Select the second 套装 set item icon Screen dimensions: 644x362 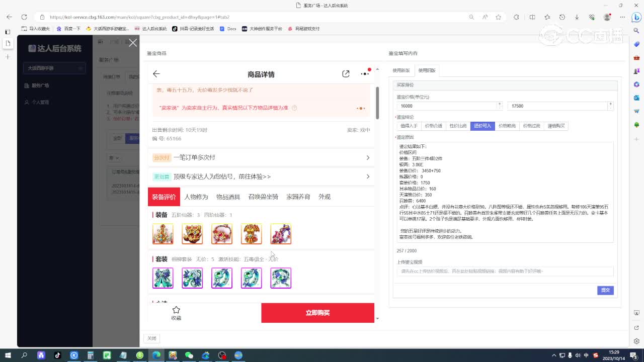192,278
